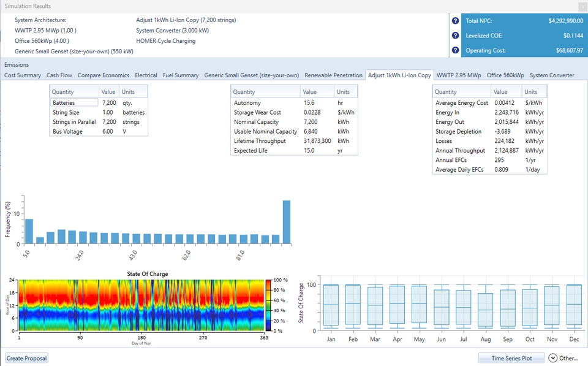This screenshot has height=366, width=588.
Task: View the Renewable Penetration tab
Action: click(333, 75)
